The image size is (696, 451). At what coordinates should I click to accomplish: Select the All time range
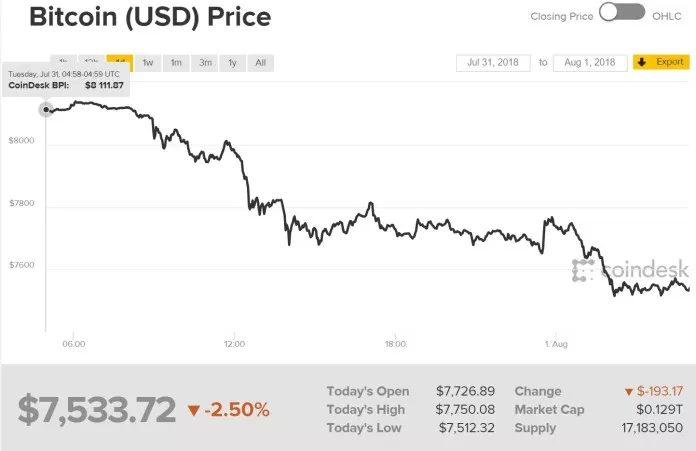[x=260, y=63]
